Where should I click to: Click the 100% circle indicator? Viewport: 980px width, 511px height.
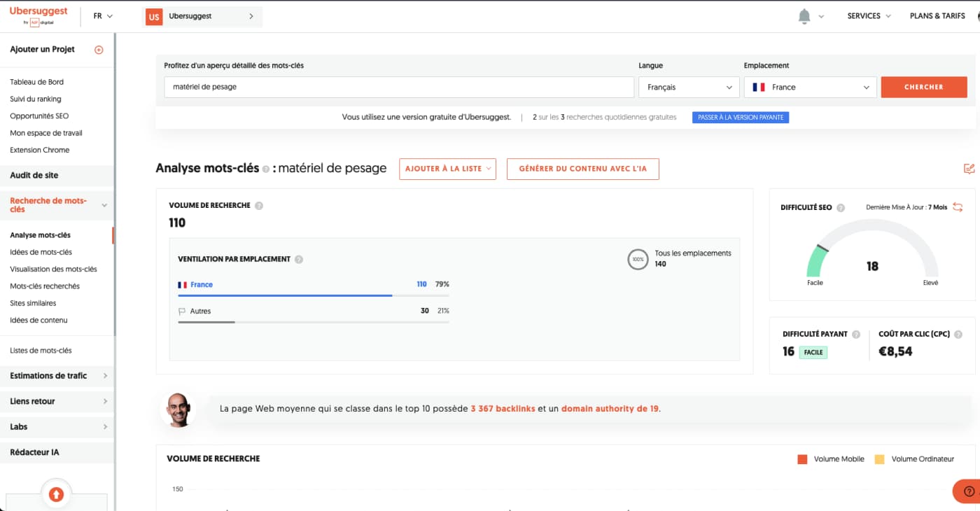(x=638, y=259)
